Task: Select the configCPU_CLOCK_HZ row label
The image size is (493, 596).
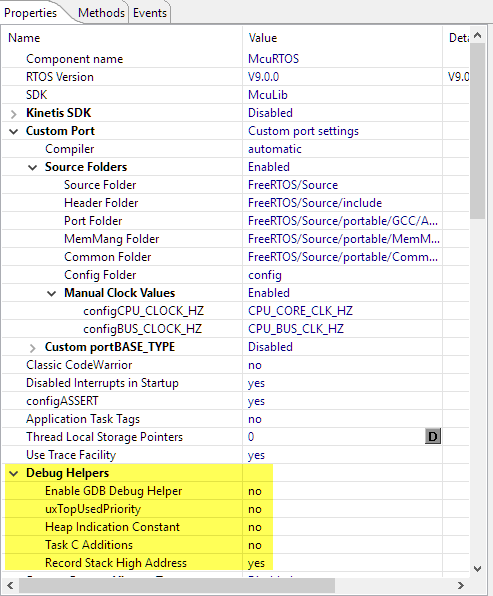Action: point(143,311)
